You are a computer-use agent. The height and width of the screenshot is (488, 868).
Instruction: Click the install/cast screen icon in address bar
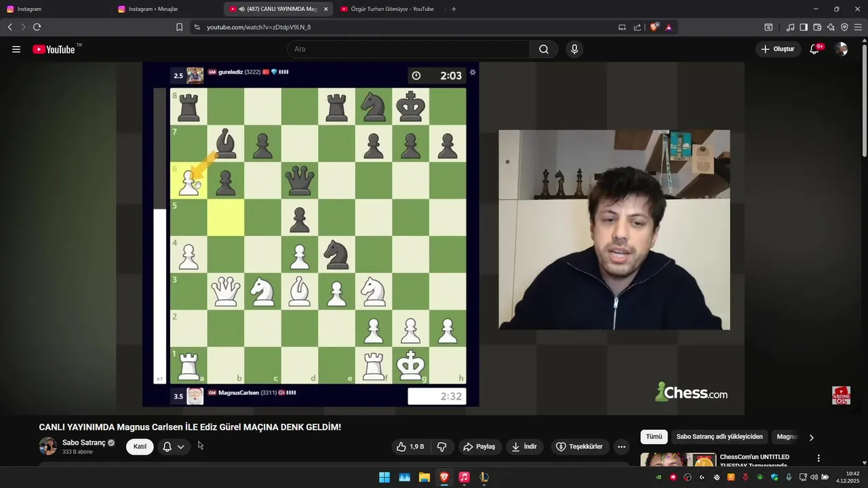pos(622,27)
